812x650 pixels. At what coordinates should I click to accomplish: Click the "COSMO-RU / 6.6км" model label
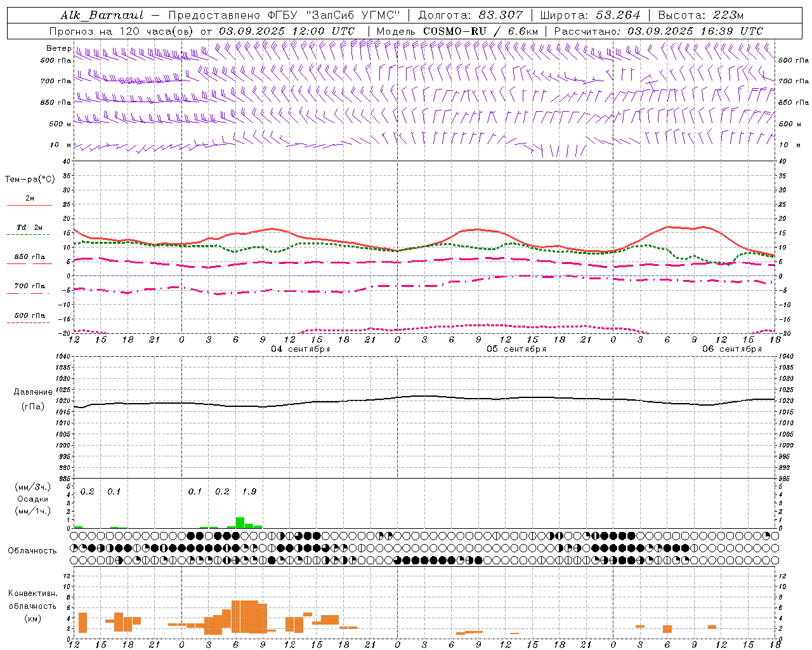pos(481,31)
